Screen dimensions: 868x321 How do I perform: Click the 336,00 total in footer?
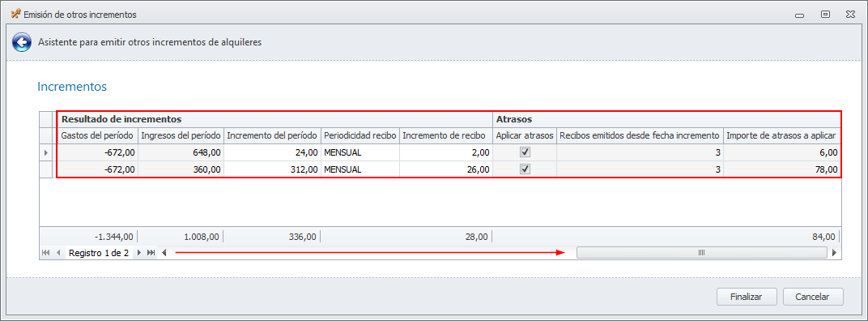(302, 237)
